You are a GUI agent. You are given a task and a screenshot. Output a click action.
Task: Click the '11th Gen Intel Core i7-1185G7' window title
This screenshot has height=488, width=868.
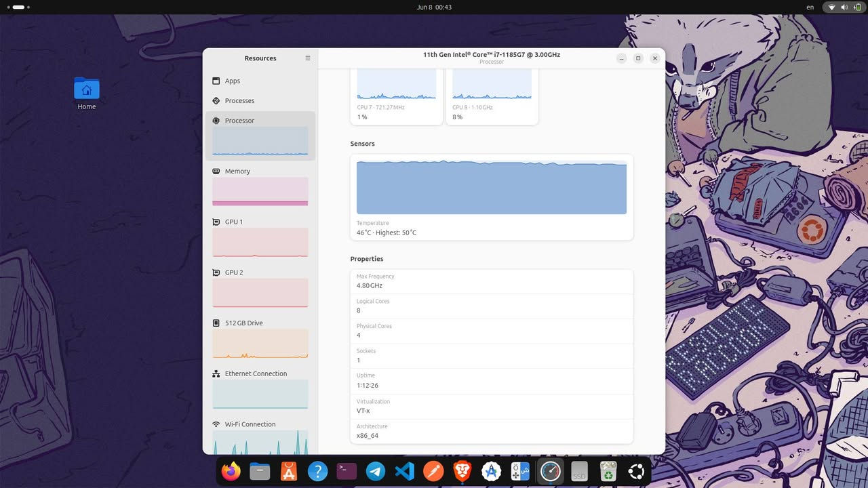(x=492, y=55)
